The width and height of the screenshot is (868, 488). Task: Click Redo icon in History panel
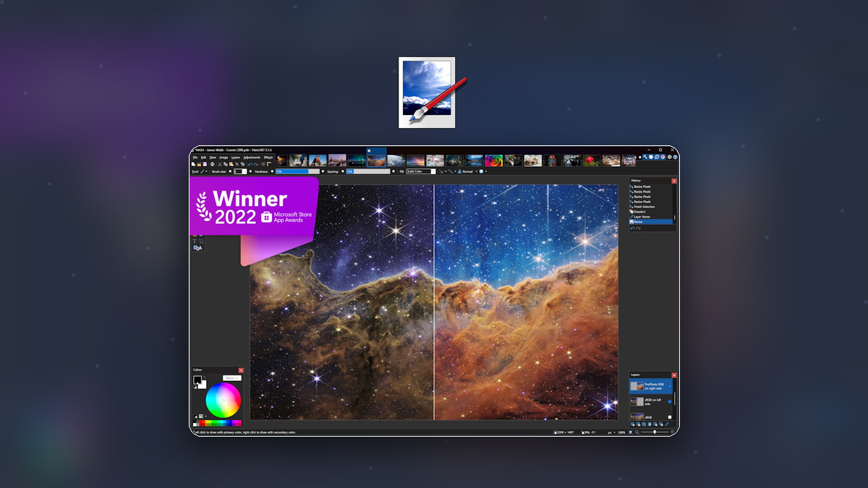click(x=639, y=228)
